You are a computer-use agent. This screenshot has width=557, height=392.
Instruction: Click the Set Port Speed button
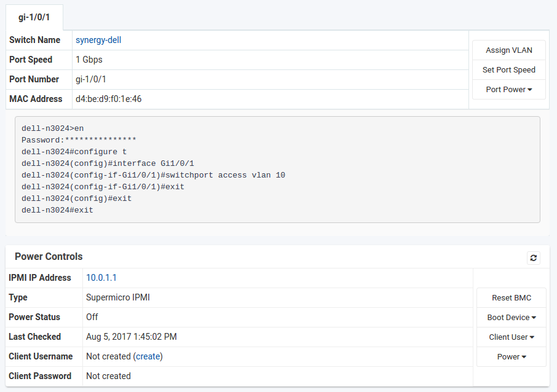[508, 69]
